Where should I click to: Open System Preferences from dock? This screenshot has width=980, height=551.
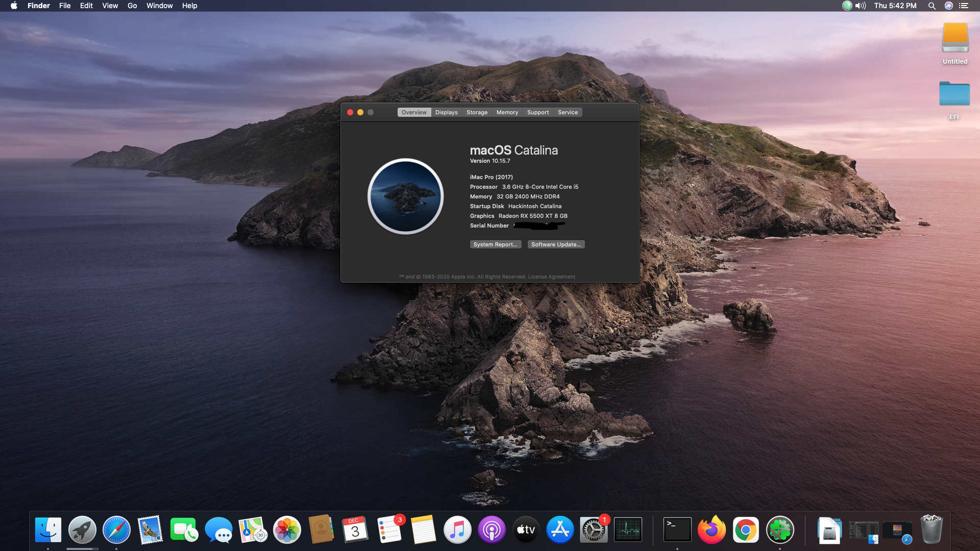pos(594,530)
